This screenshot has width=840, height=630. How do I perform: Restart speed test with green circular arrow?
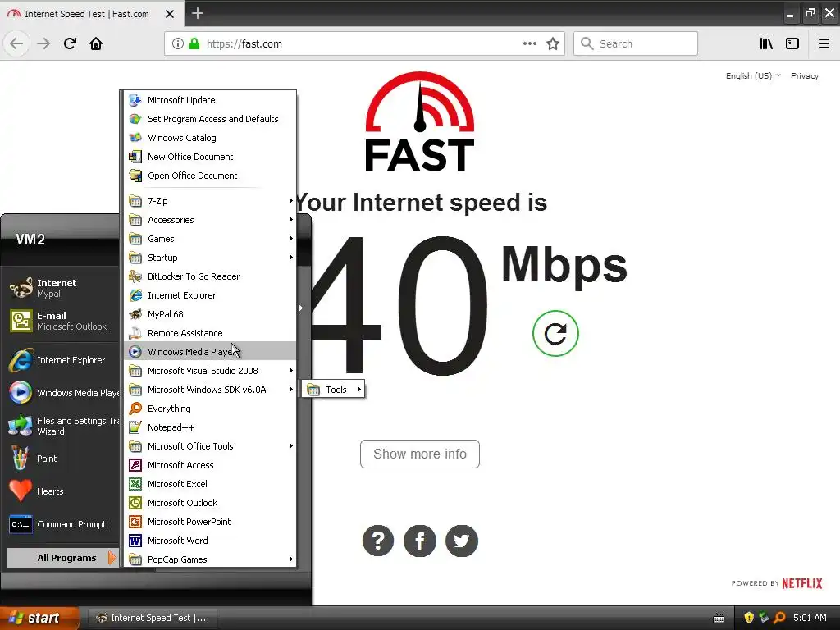(x=555, y=333)
